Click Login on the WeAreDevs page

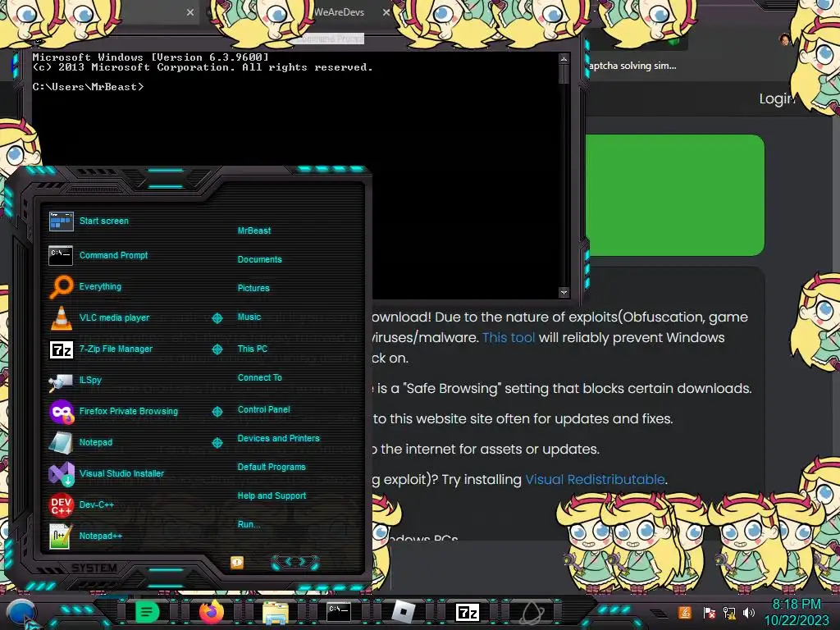coord(778,98)
